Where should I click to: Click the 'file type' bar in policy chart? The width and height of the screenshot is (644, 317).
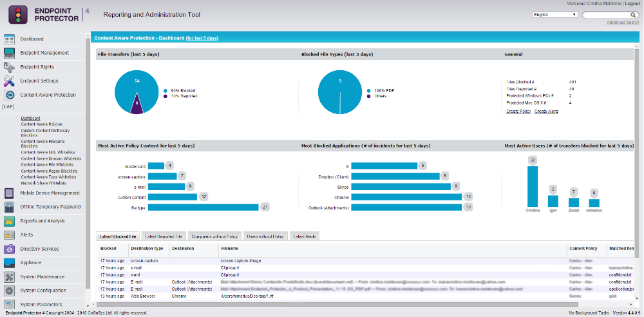click(x=204, y=207)
